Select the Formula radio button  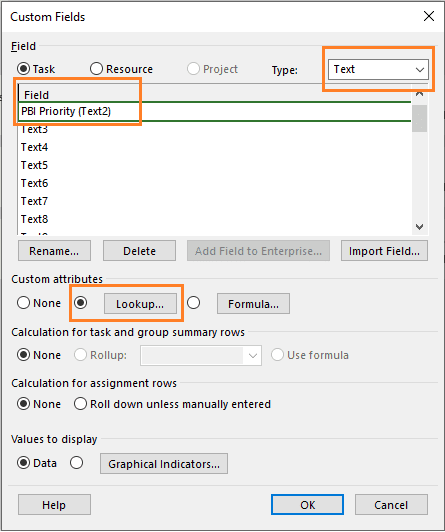193,303
